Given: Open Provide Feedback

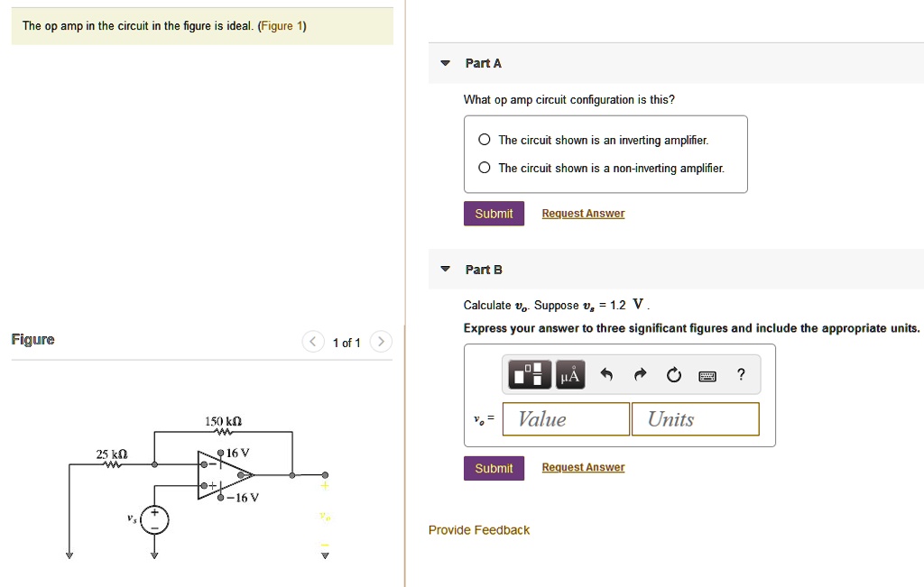Looking at the screenshot, I should click(x=478, y=529).
